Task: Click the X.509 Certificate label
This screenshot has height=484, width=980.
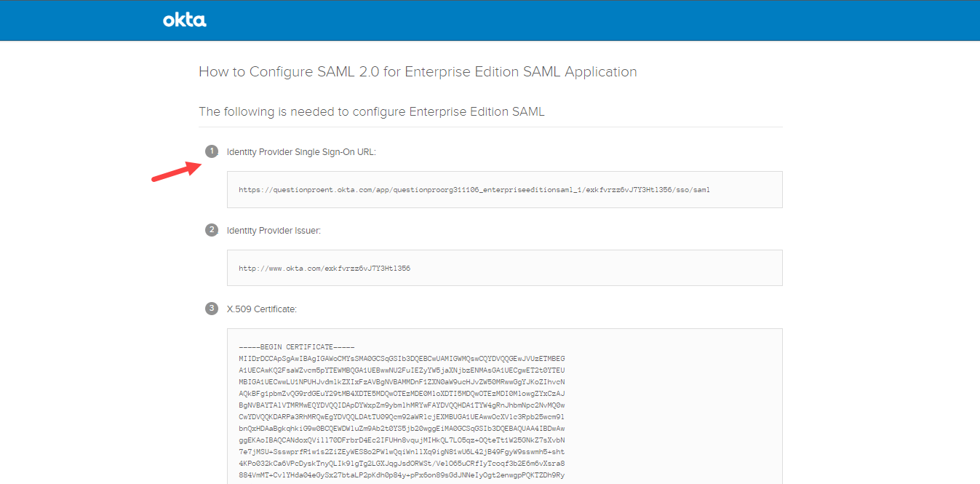Action: click(261, 309)
